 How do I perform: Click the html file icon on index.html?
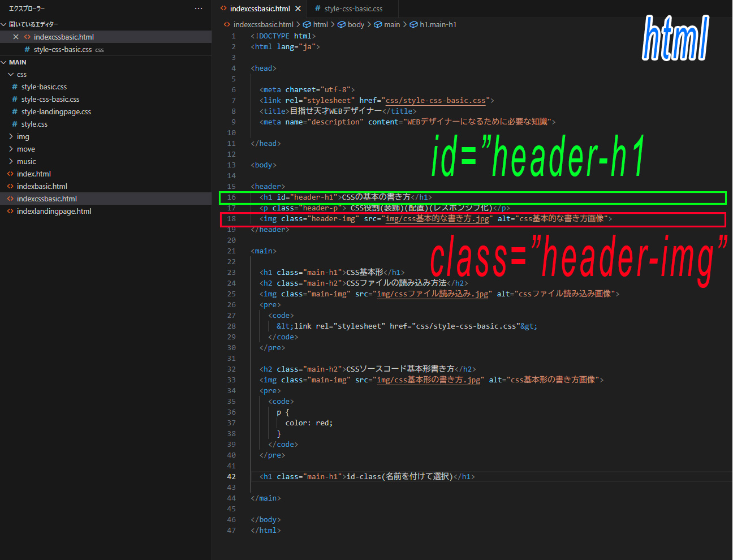10,174
